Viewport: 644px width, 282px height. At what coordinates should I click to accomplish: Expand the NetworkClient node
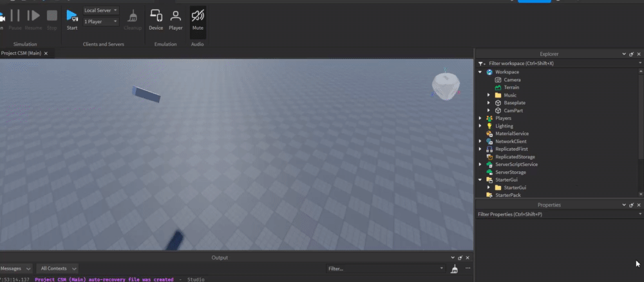point(480,141)
